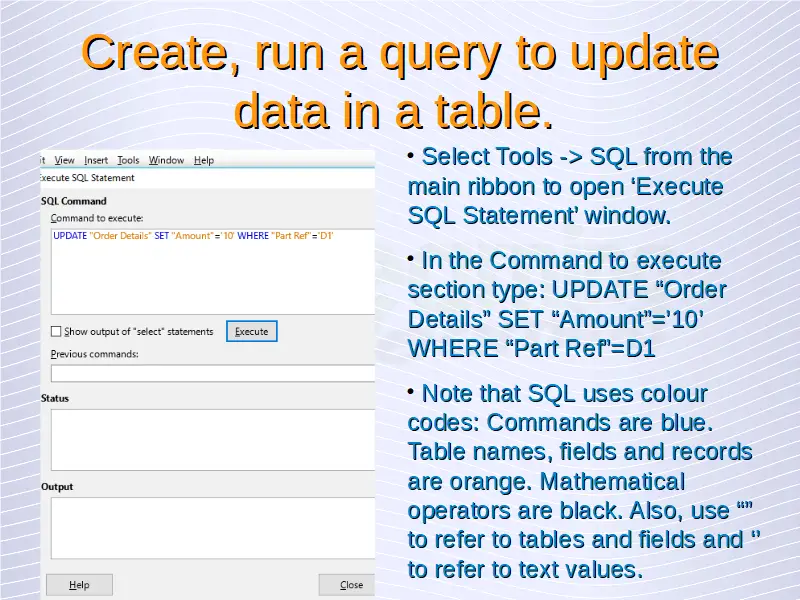Click "Order Details" in the SQL command box
Viewport: 800px width, 600px height.
(x=120, y=236)
